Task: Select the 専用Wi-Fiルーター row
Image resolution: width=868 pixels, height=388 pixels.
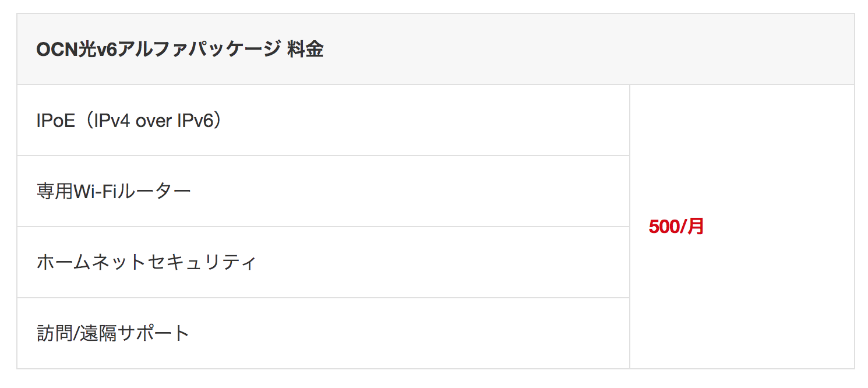Action: pos(323,191)
